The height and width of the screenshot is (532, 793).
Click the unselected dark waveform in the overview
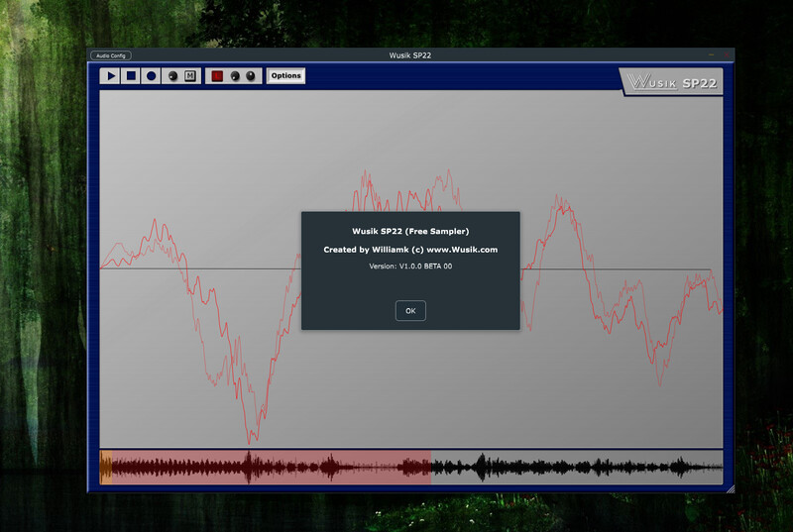(577, 468)
